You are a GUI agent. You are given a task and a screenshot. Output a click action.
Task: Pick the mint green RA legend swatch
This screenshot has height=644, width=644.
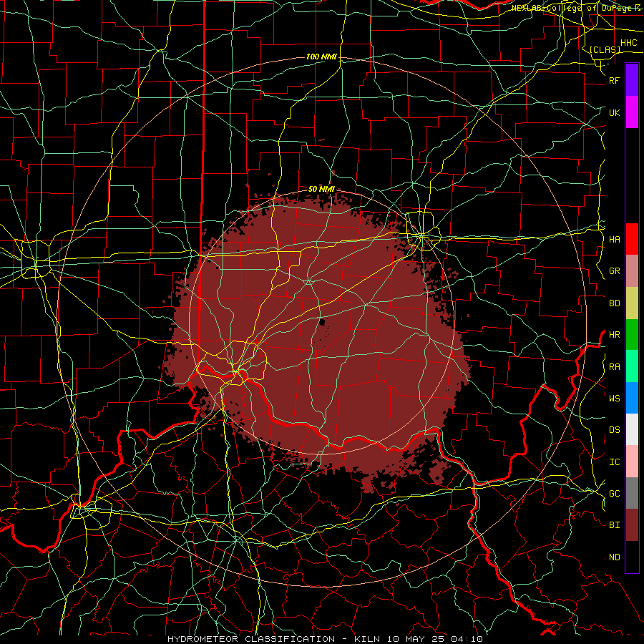[x=632, y=366]
